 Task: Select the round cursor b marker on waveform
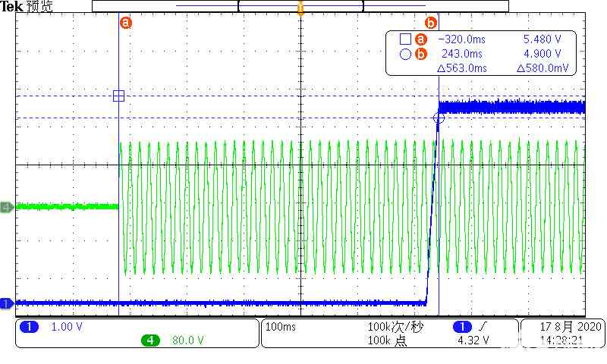[439, 118]
